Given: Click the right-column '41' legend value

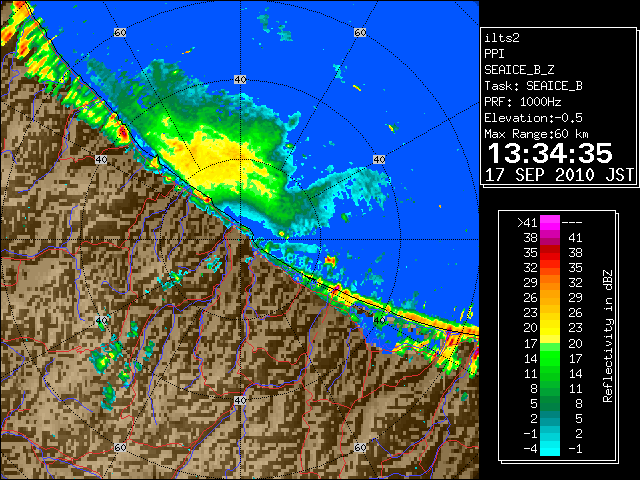Looking at the screenshot, I should [x=575, y=238].
